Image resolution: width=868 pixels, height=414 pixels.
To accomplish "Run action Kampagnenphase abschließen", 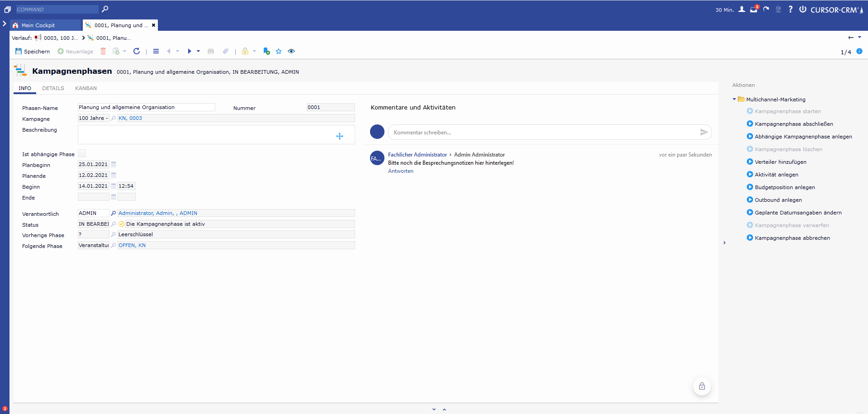I will (793, 124).
